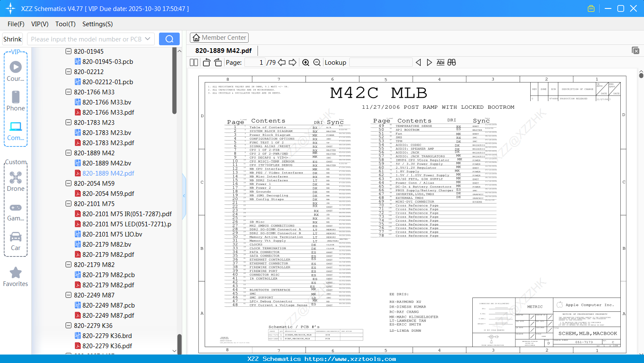644x363 pixels.
Task: Collapse the 820-02212 folder
Action: click(69, 71)
